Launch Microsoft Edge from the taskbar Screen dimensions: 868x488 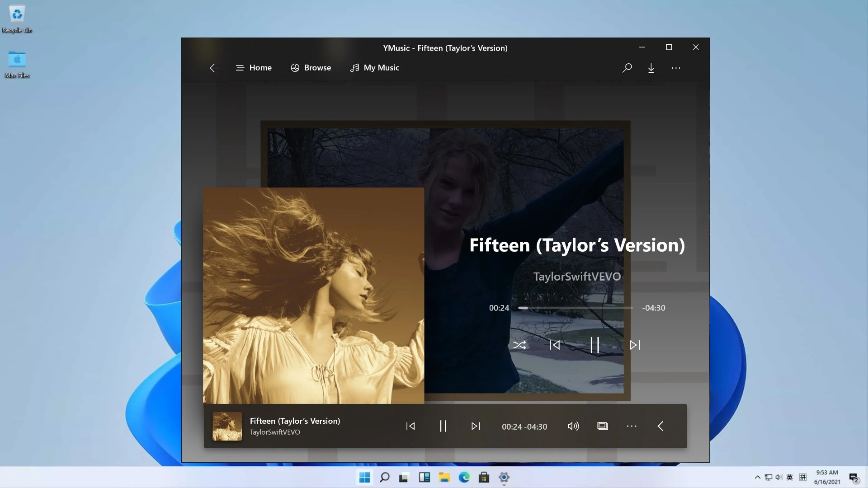(463, 477)
